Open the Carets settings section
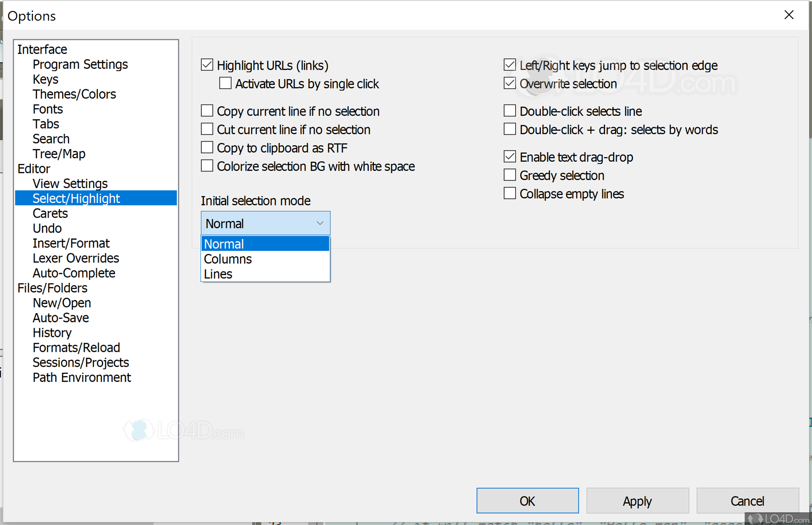 [x=50, y=213]
